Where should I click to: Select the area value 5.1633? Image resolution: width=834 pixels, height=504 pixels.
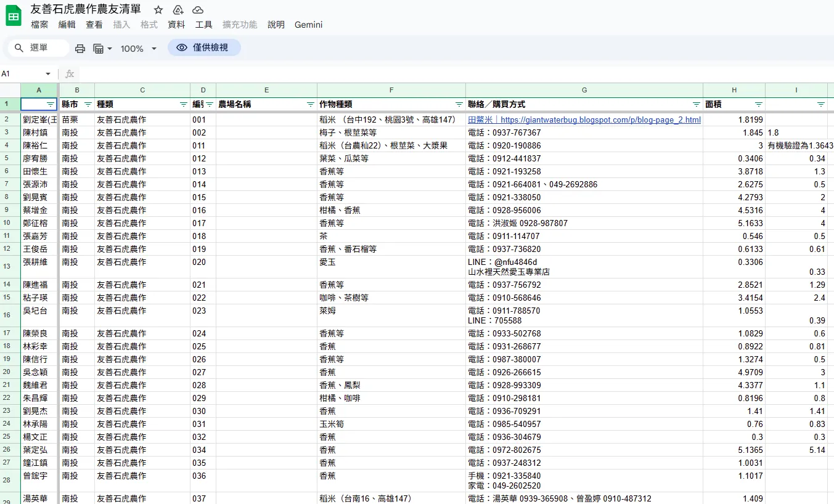click(734, 223)
